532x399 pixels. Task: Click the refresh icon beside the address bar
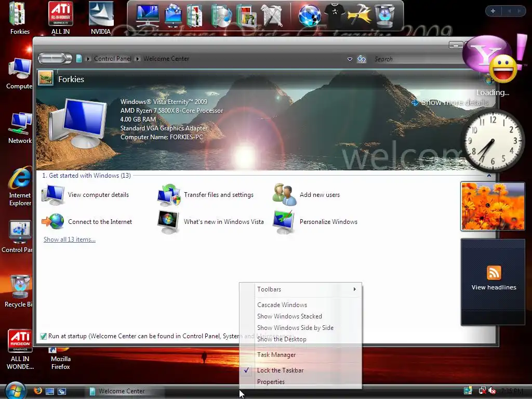pos(362,59)
